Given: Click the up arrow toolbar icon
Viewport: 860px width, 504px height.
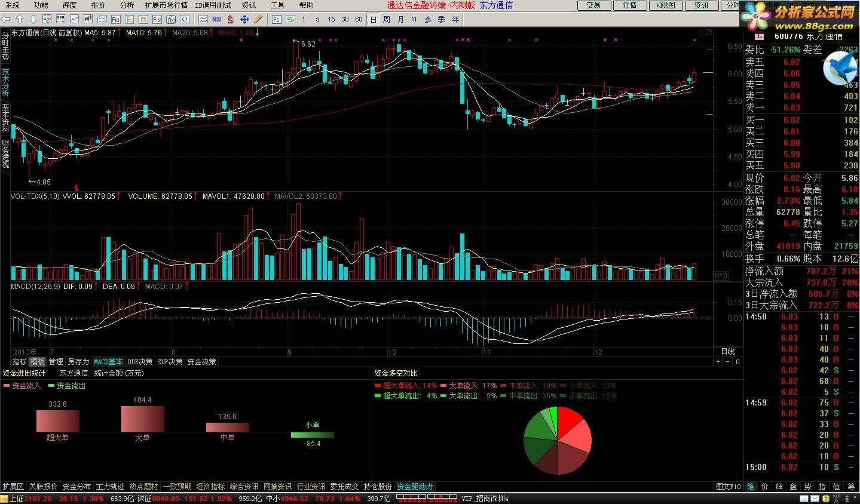Looking at the screenshot, I should [20, 20].
